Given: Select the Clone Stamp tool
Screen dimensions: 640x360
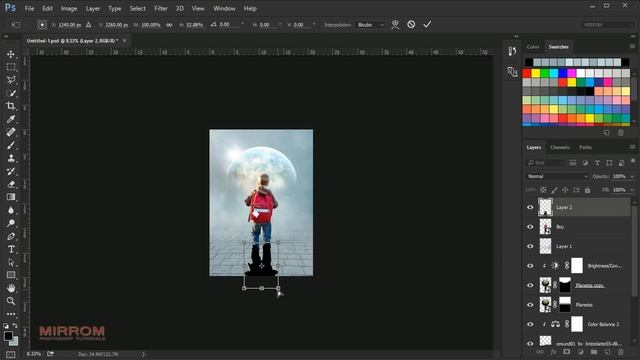Looking at the screenshot, I should tap(11, 158).
